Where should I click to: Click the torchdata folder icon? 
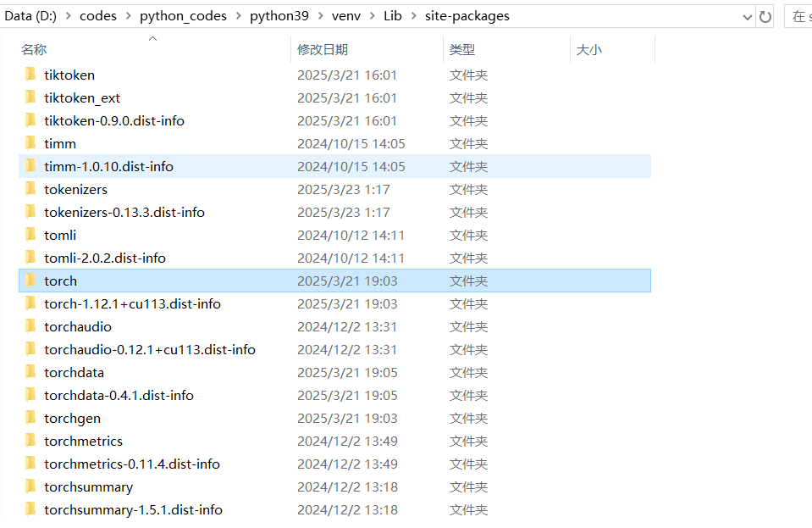30,372
